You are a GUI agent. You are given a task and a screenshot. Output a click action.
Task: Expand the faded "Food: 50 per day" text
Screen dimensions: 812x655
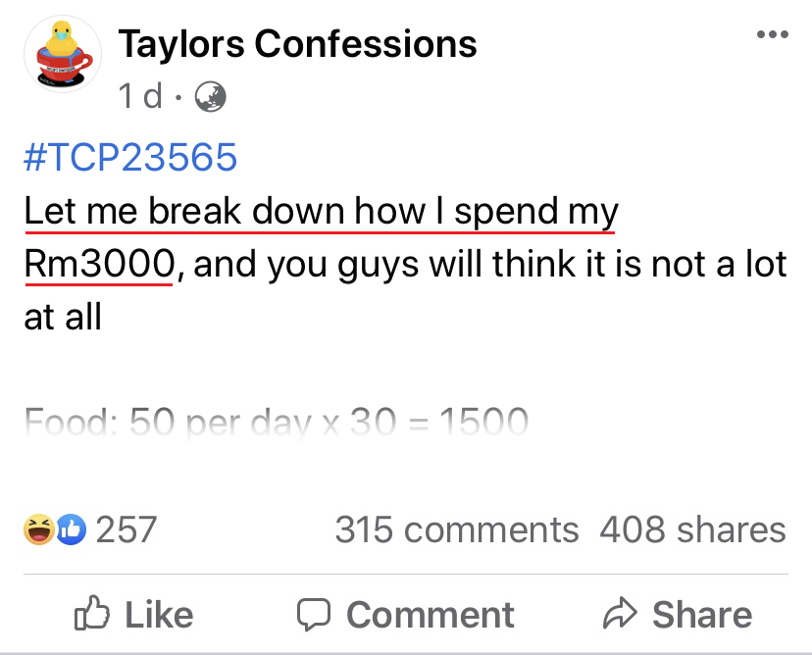276,423
